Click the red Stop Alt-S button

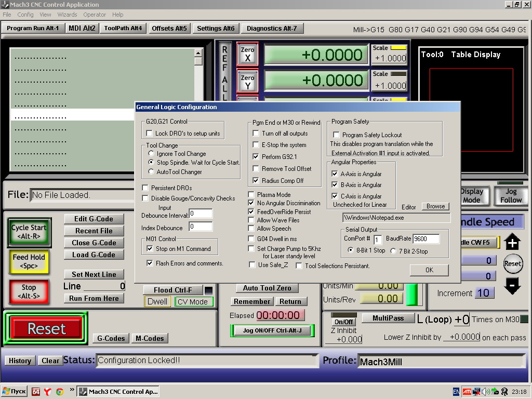29,291
